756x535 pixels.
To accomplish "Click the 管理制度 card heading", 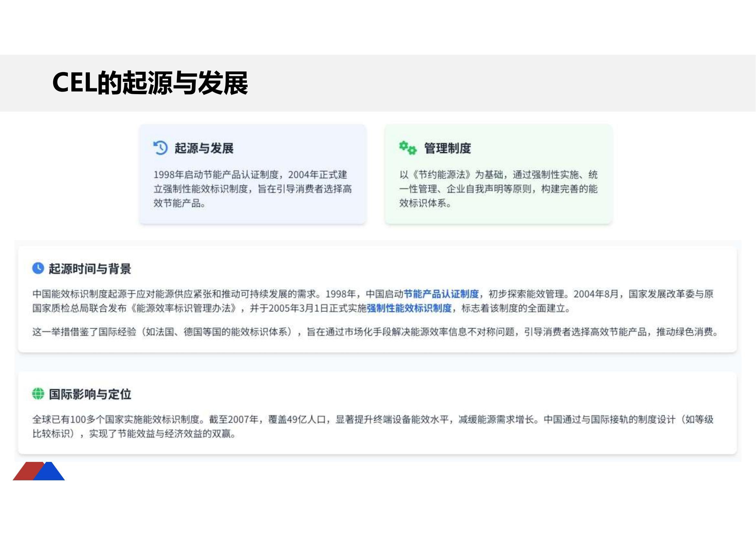I will coord(447,148).
